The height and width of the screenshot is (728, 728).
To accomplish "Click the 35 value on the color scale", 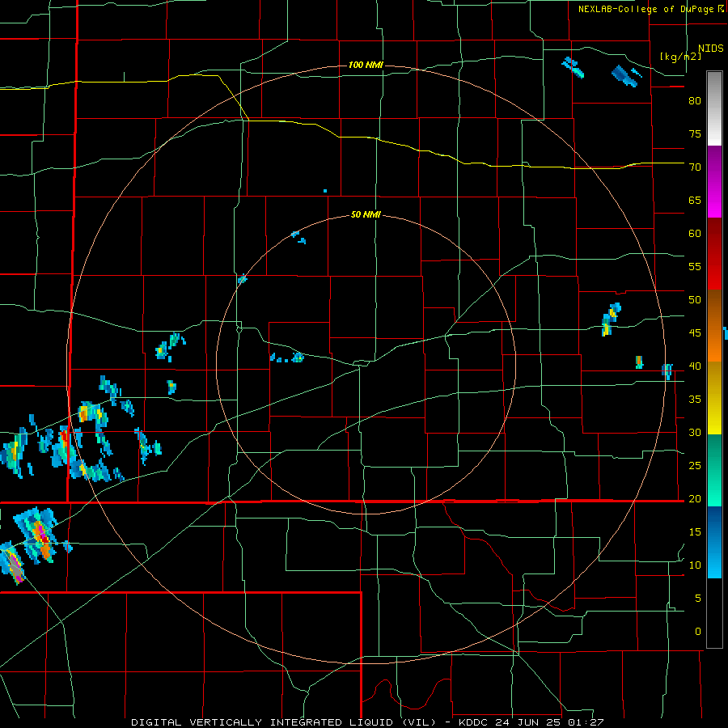I will point(695,400).
